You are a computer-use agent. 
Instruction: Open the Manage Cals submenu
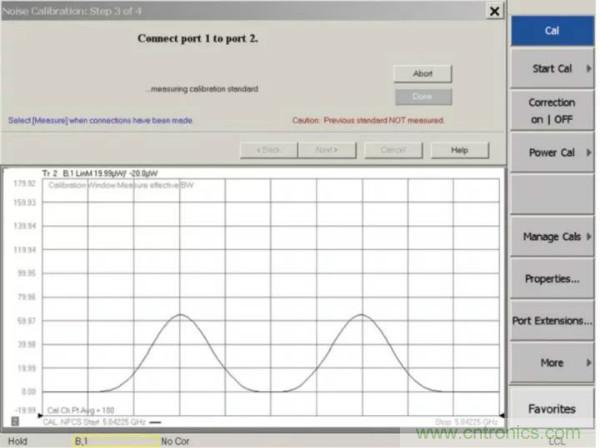[553, 236]
